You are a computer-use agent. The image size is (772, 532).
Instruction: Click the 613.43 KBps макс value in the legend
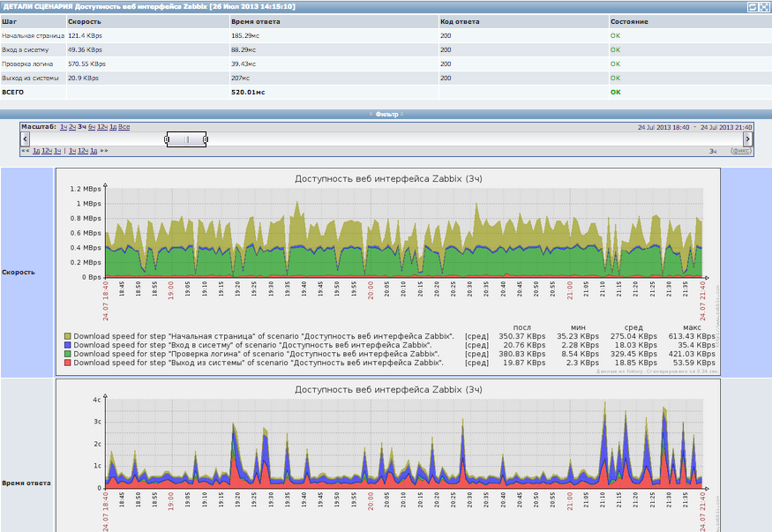click(692, 336)
